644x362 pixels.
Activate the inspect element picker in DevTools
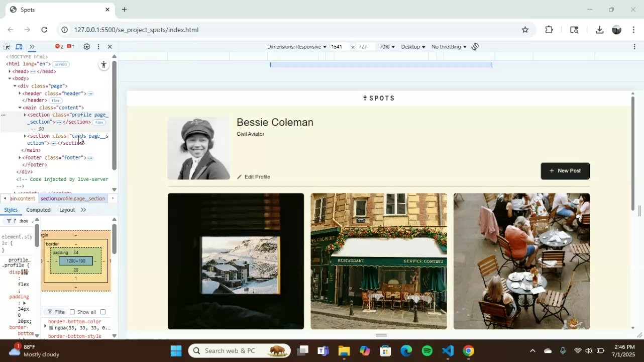tap(7, 47)
